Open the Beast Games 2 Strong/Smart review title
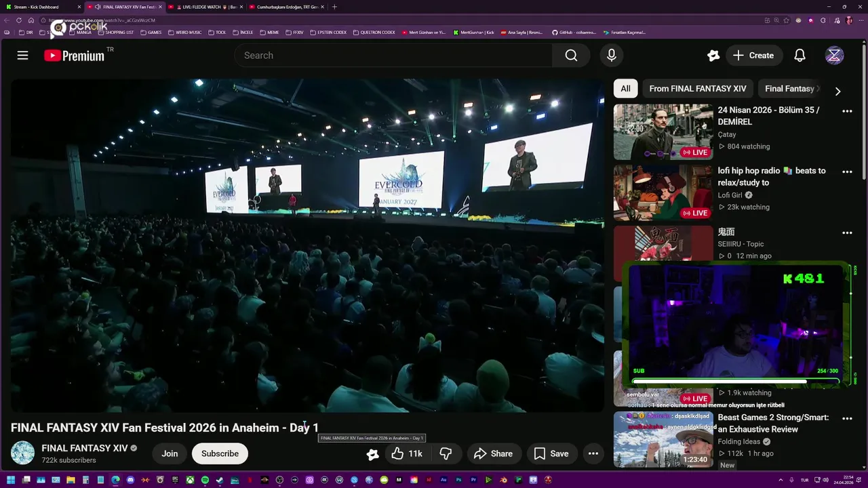This screenshot has height=488, width=868. (773, 424)
